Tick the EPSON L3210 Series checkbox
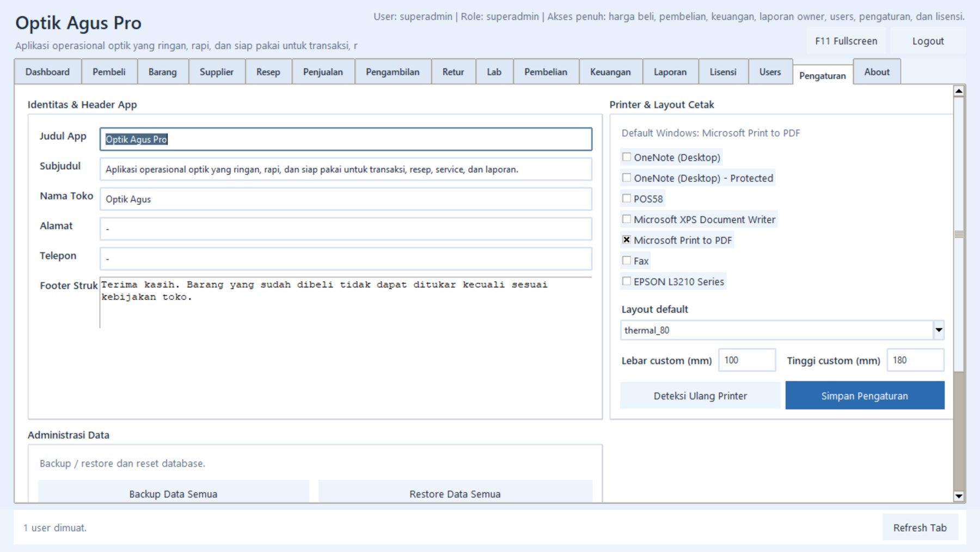Screen dimensions: 980x552 [627, 282]
